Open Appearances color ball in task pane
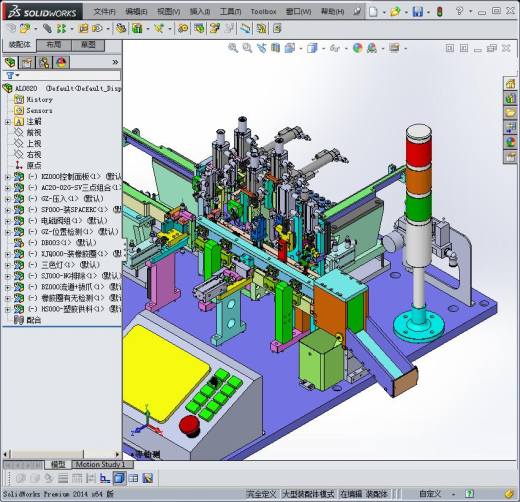 pos(510,142)
